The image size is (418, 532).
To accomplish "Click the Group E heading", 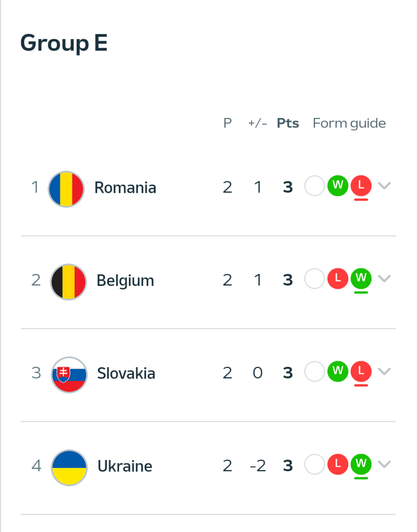I will click(64, 43).
